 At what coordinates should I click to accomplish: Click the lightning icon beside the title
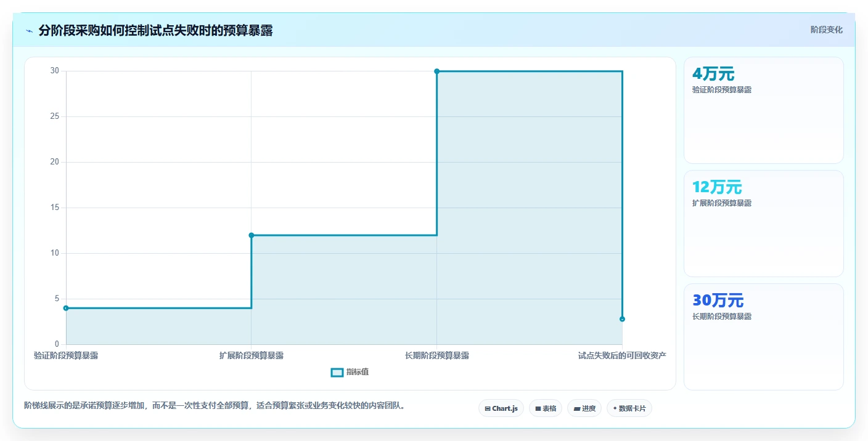tap(30, 31)
